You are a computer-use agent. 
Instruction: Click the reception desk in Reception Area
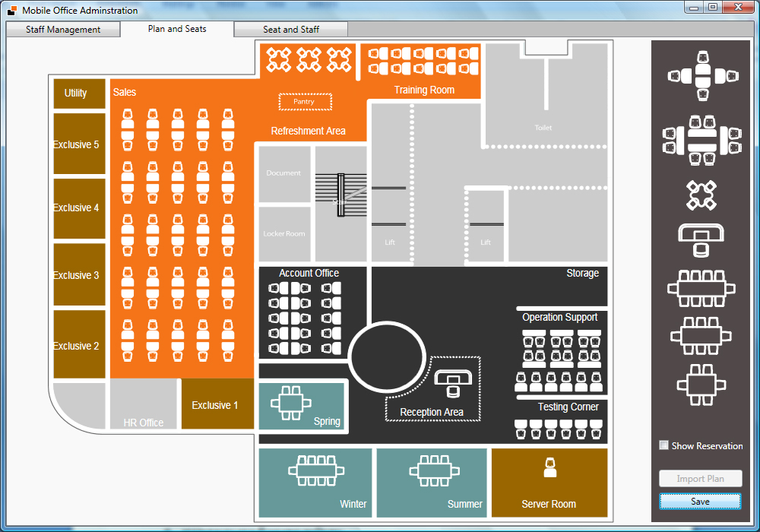(x=454, y=383)
